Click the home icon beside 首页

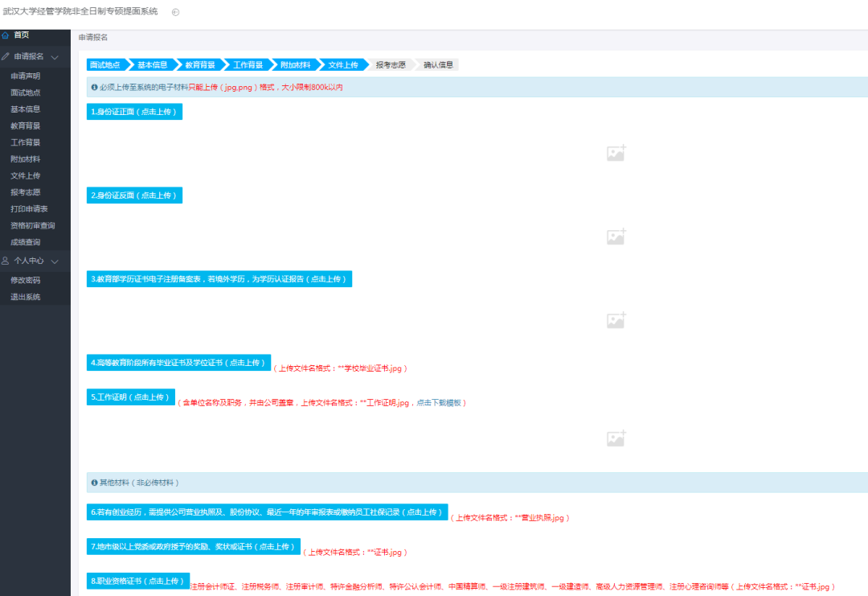[x=6, y=35]
